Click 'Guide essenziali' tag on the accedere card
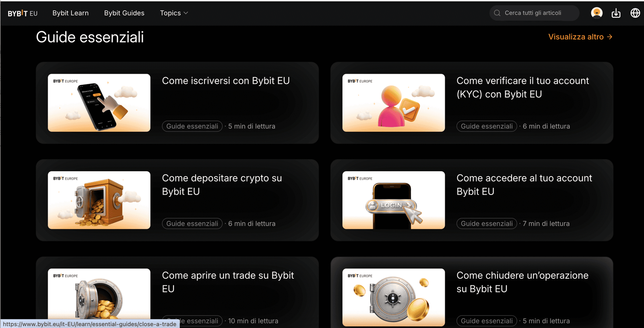This screenshot has height=328, width=644. tap(487, 224)
